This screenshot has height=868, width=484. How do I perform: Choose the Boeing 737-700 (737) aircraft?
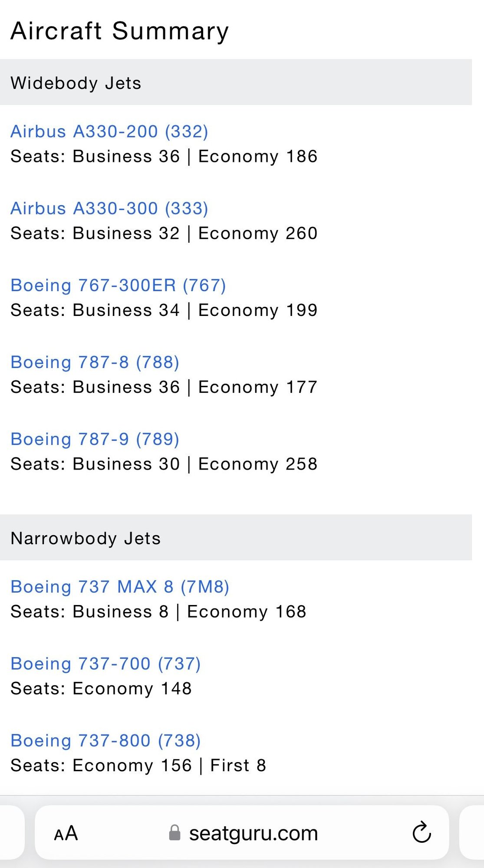tap(105, 664)
